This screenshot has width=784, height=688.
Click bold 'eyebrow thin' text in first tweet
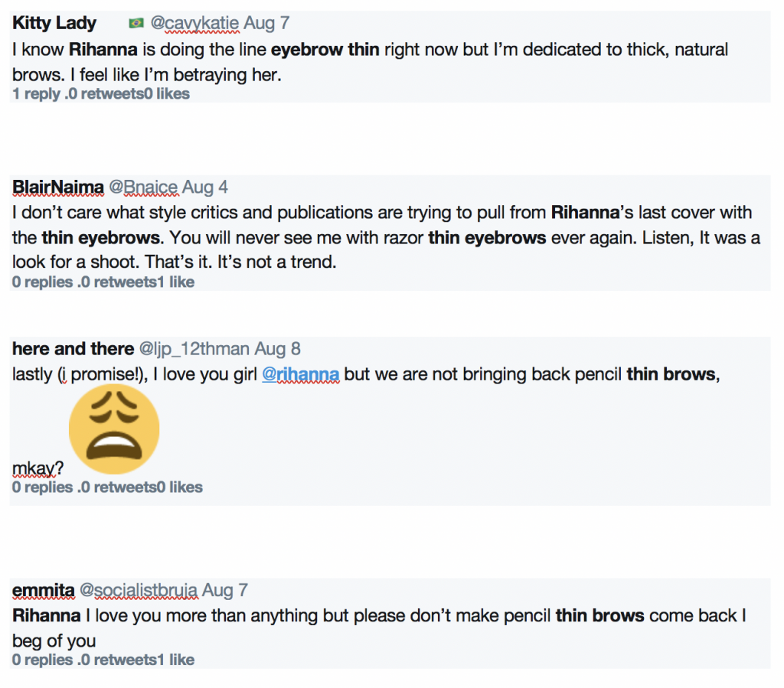325,50
